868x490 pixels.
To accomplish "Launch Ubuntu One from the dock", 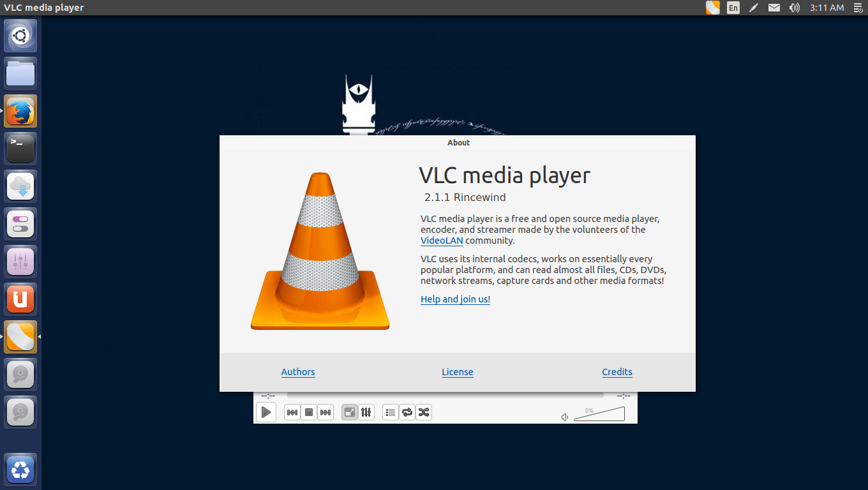I will pyautogui.click(x=20, y=299).
